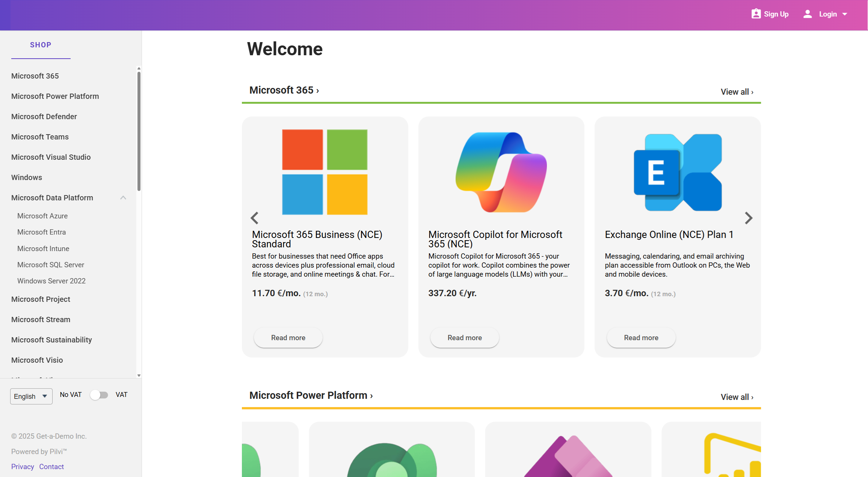Toggle the VAT switch
Viewport: 868px width, 477px height.
click(x=99, y=395)
